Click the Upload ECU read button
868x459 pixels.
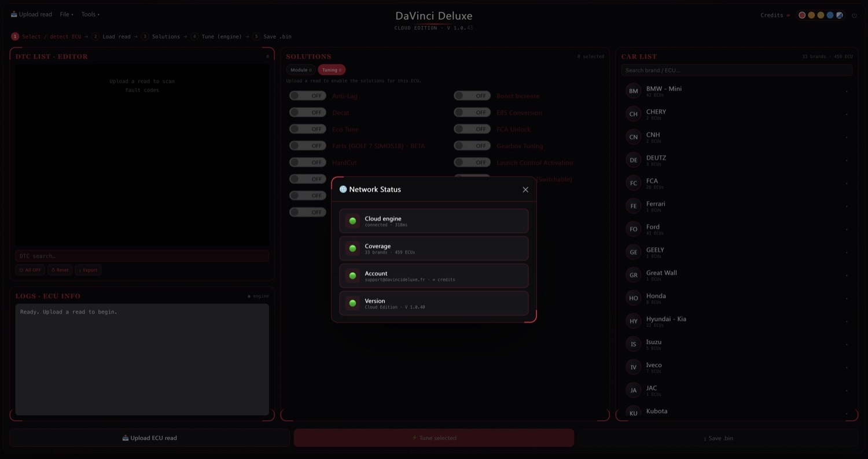pos(149,438)
